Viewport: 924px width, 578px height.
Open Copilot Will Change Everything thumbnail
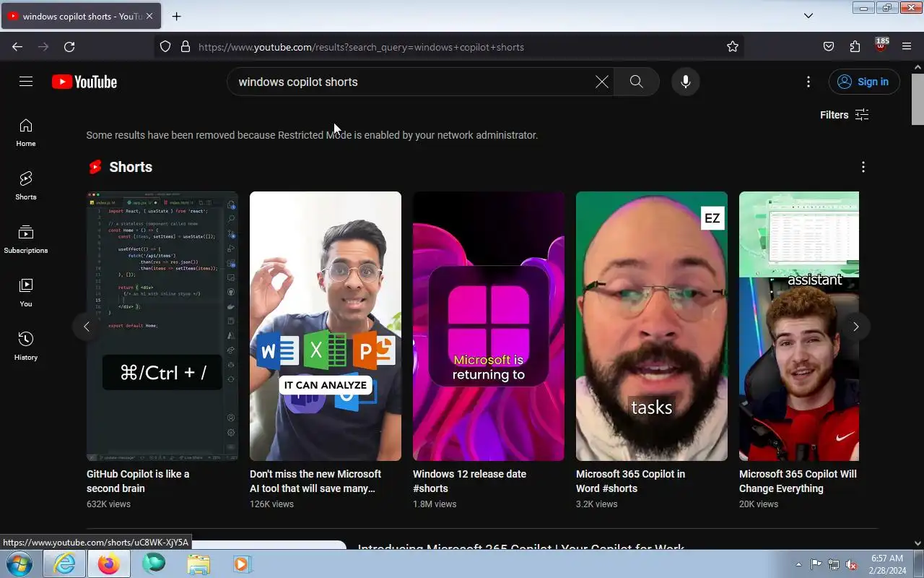click(x=799, y=326)
